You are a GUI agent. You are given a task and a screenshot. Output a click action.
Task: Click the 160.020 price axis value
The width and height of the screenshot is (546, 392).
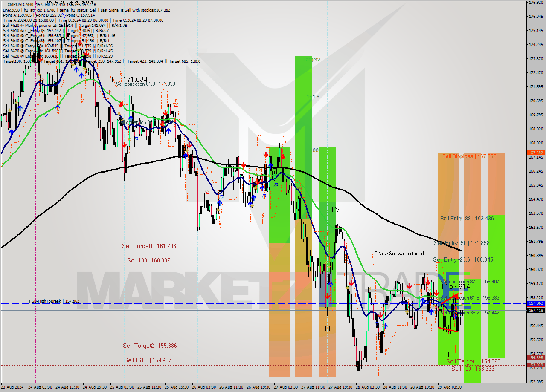click(x=535, y=269)
